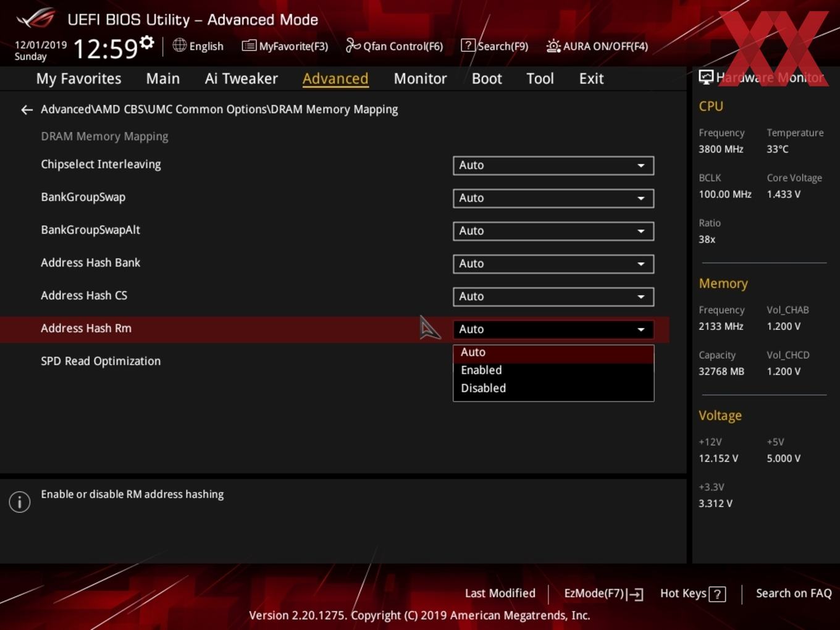Click the Core Voltage 1.433 V value
Viewport: 840px width, 630px height.
click(783, 194)
